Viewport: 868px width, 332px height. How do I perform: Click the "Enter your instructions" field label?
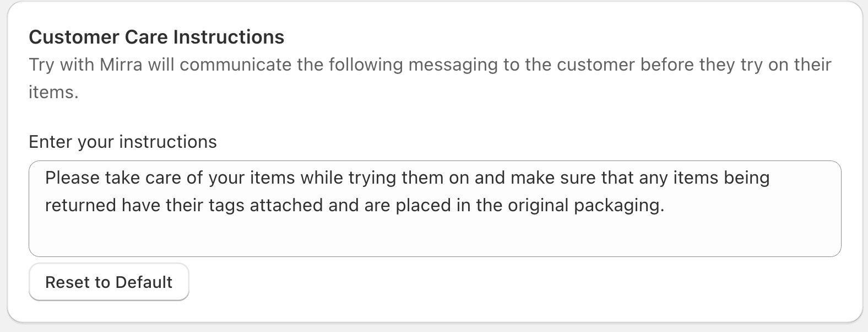(x=122, y=142)
